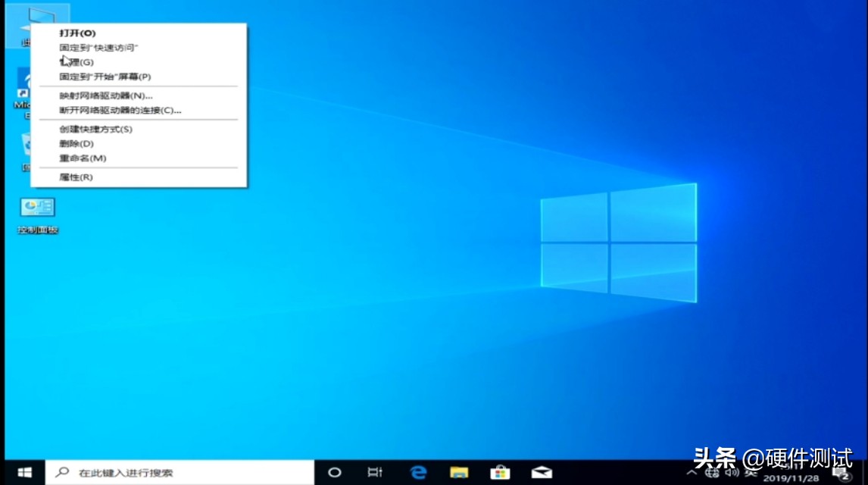
Task: Select 属性(R) at the menu bottom
Action: pos(76,177)
